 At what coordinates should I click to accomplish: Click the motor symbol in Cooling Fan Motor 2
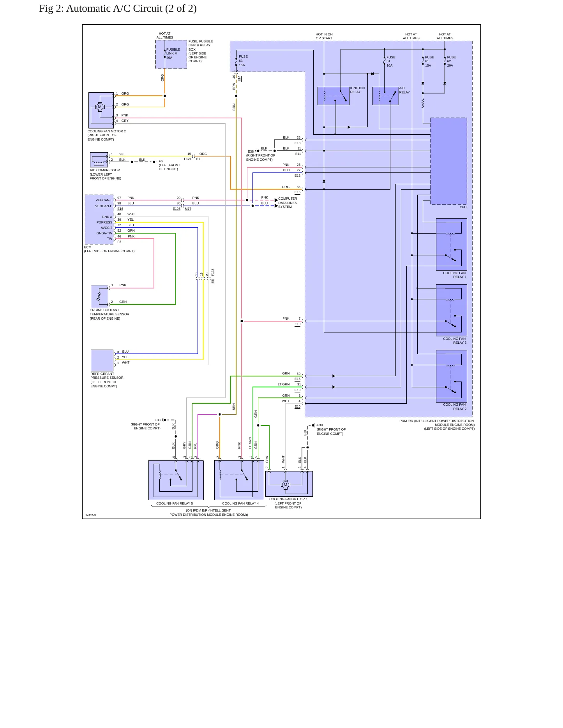[x=100, y=107]
